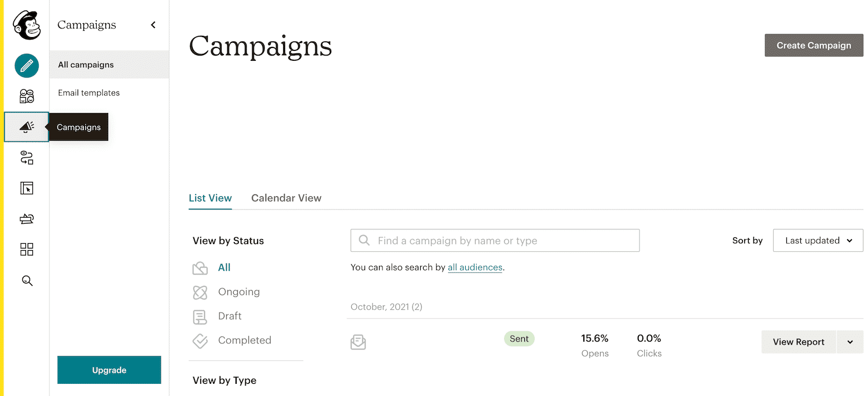Expand the View Report options chevron
This screenshot has width=868, height=396.
[x=849, y=342]
